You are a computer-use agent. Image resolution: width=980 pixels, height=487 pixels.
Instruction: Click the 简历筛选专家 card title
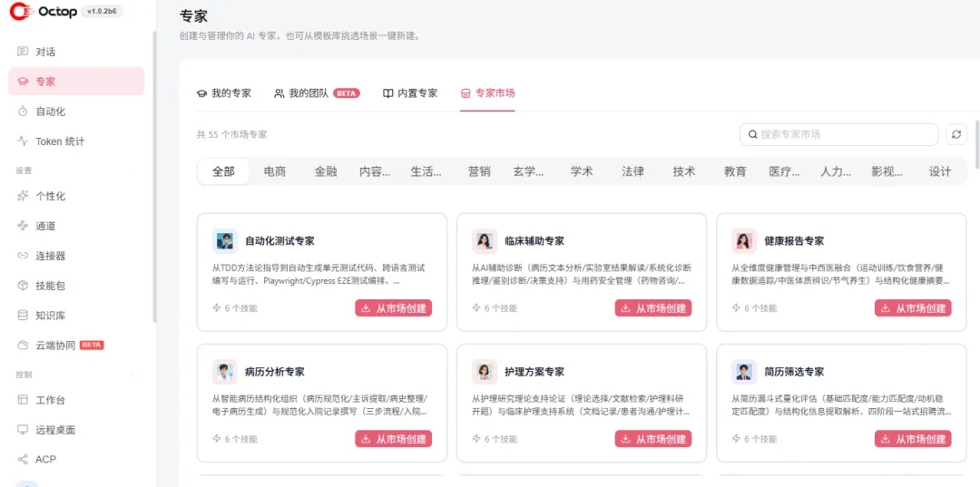pos(794,372)
